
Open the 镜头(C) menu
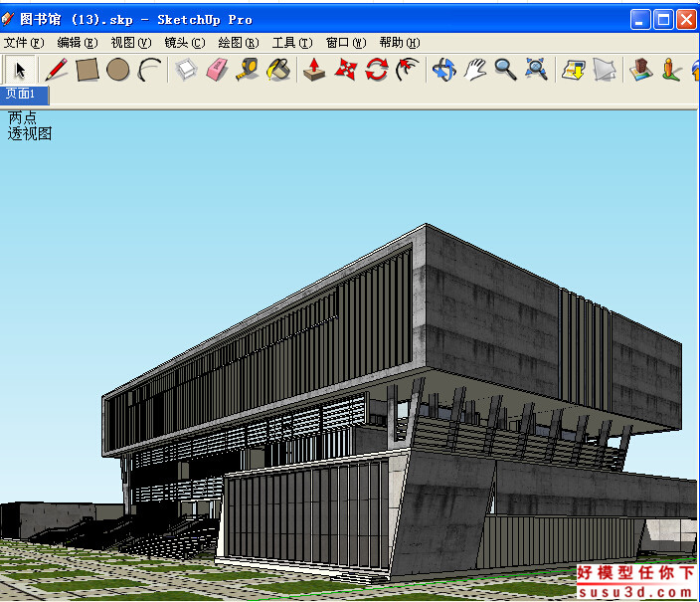[x=185, y=43]
